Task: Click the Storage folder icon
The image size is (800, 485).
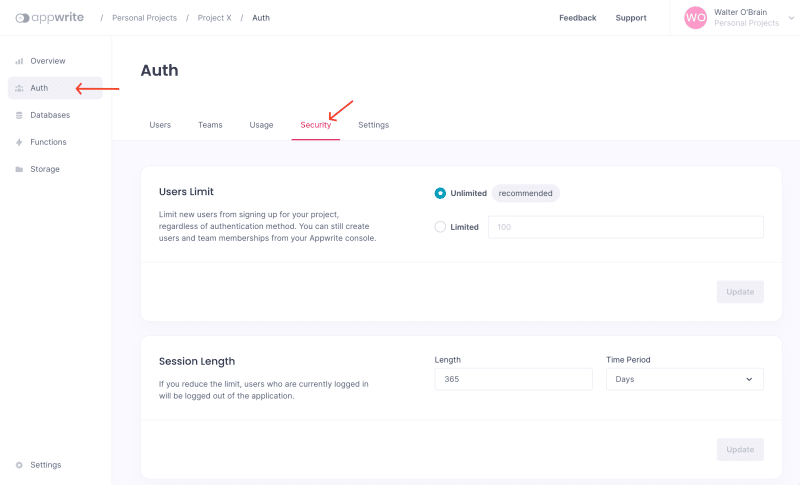Action: pos(19,169)
